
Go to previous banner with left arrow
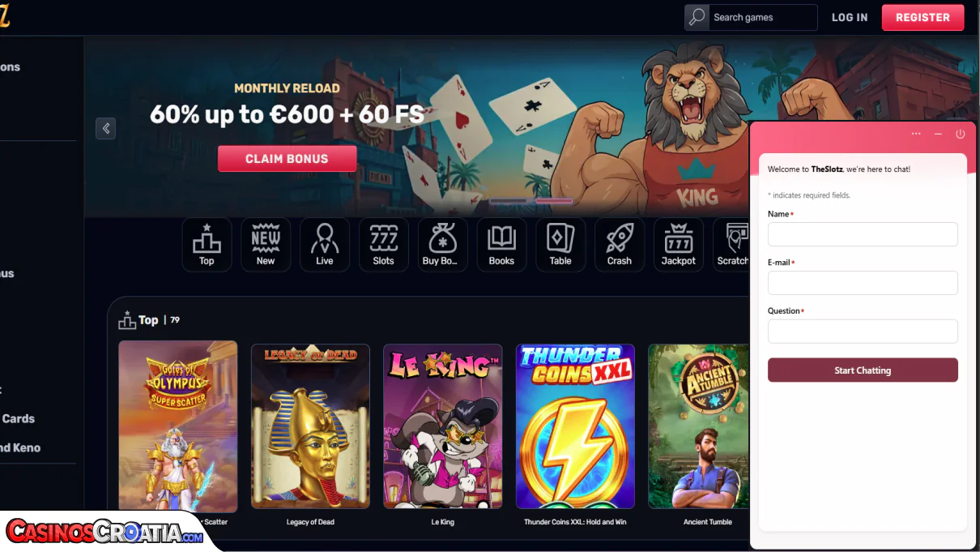pos(105,128)
